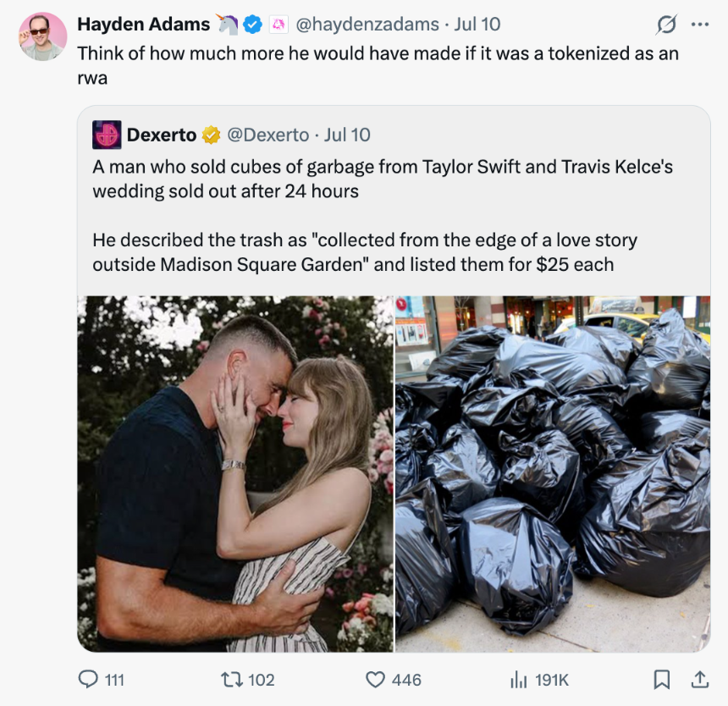
Task: Click the Grok slashed-circle icon
Action: 666,25
